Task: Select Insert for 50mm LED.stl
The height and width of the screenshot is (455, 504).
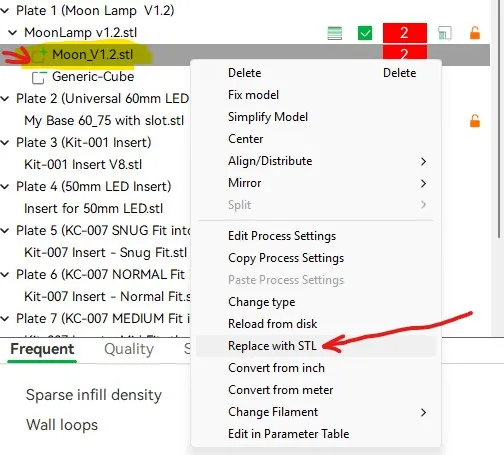Action: (93, 209)
